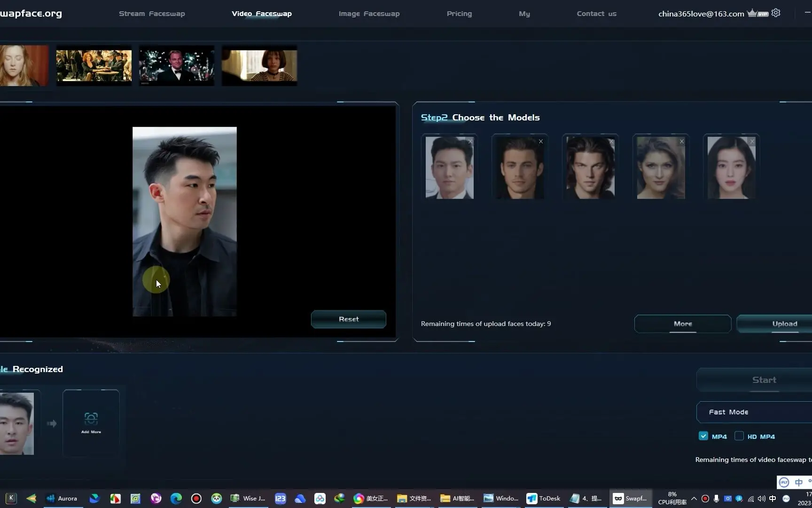Enable the MP4 output checkbox
812x508 pixels.
pyautogui.click(x=703, y=436)
